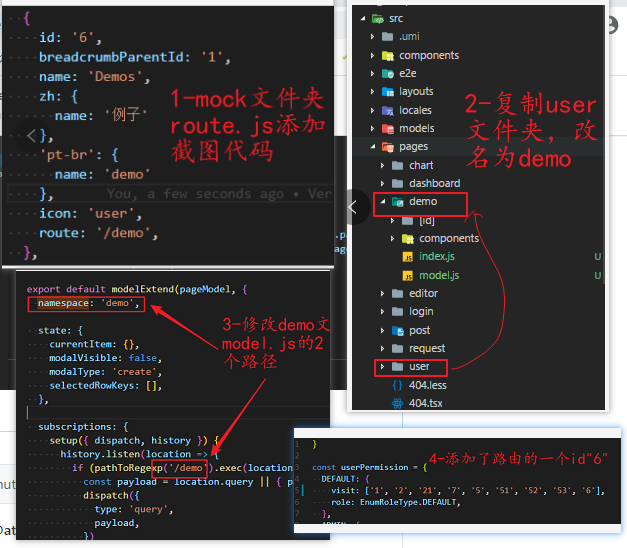
Task: Click the icon: 'user' code line
Action: point(90,214)
